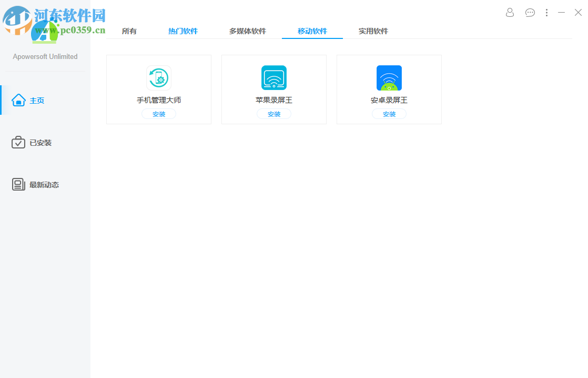Install 手机管理大师 via its 安装 button
Viewport: 588px width, 378px height.
pyautogui.click(x=159, y=114)
